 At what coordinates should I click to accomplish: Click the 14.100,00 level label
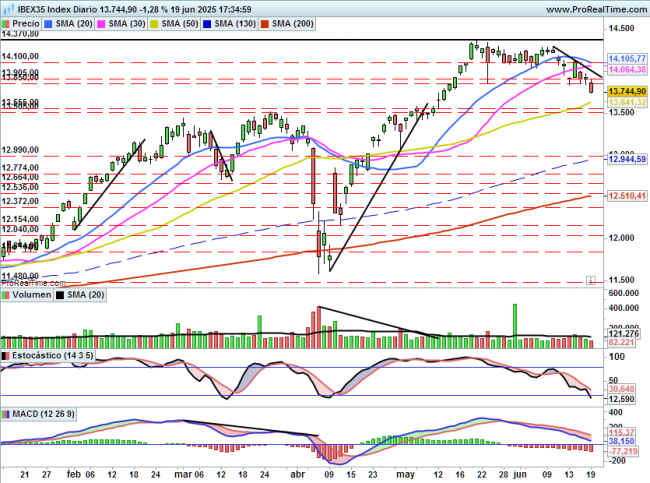tap(20, 56)
